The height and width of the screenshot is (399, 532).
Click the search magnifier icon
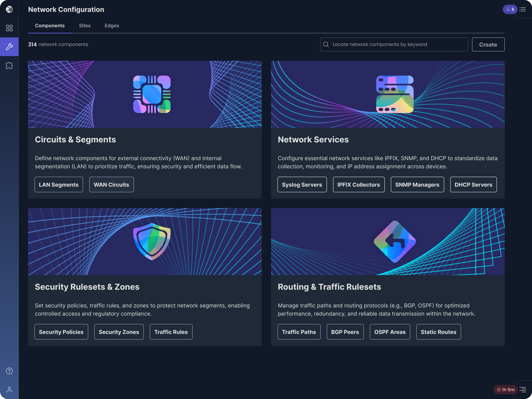(x=326, y=45)
